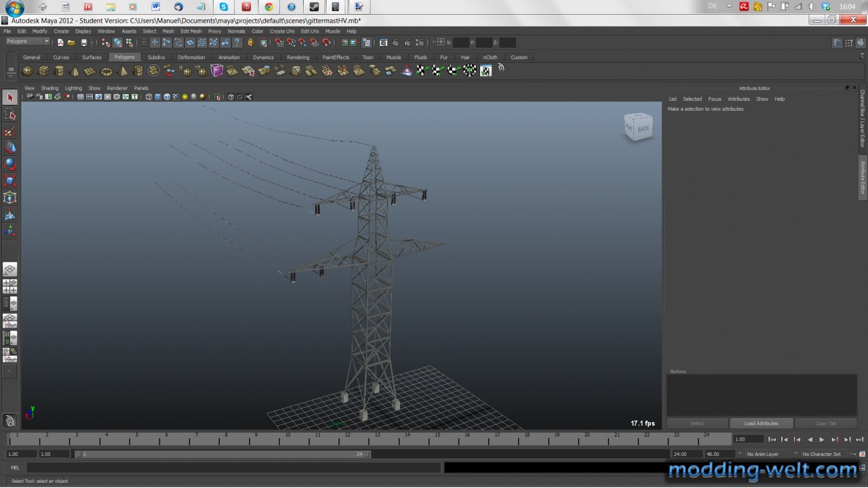Click the Attribute Editor List menu
The width and height of the screenshot is (868, 488).
point(673,99)
